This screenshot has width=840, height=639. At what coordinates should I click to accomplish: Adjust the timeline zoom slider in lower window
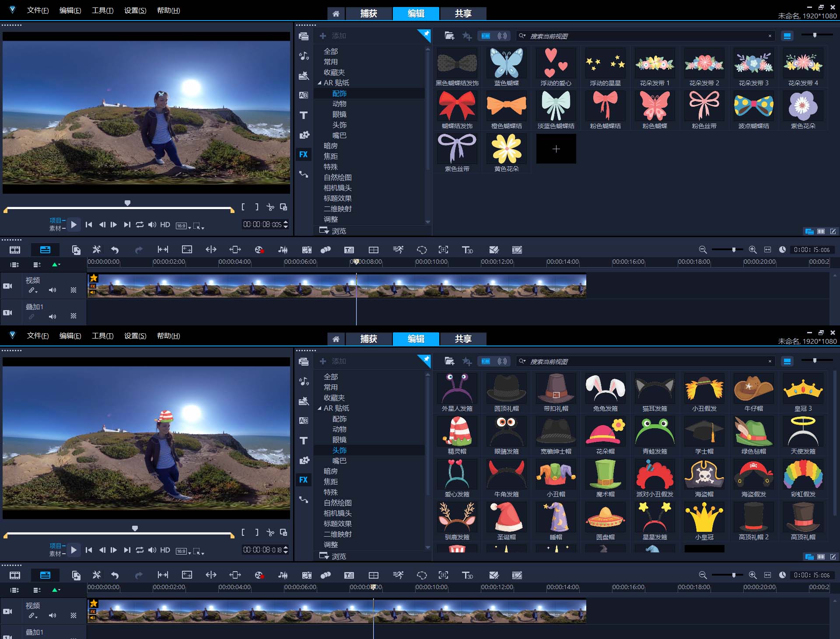coord(734,575)
